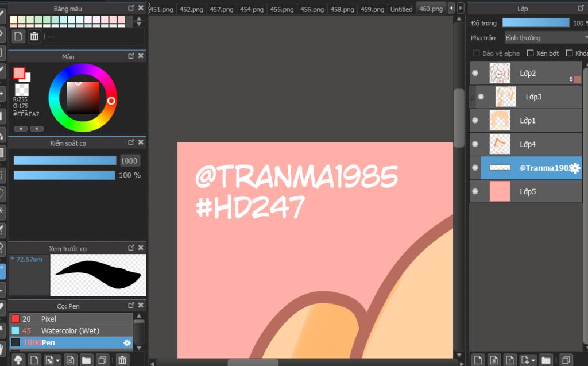Delete the selected brush
The width and height of the screenshot is (588, 366).
coord(122,360)
